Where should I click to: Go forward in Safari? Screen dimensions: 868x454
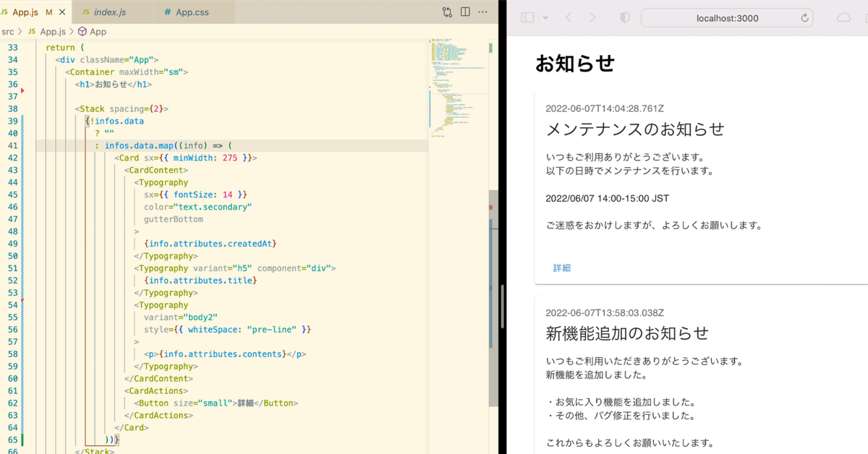coord(592,17)
